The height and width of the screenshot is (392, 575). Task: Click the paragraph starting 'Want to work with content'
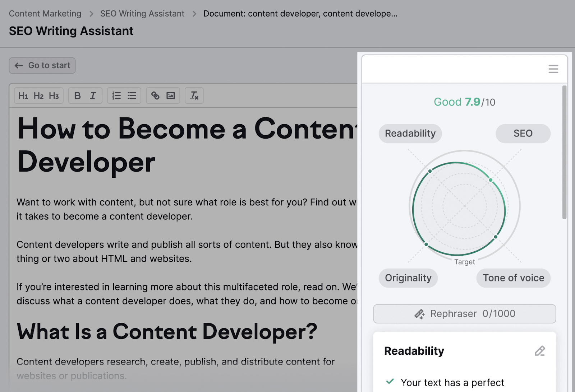[x=187, y=209]
